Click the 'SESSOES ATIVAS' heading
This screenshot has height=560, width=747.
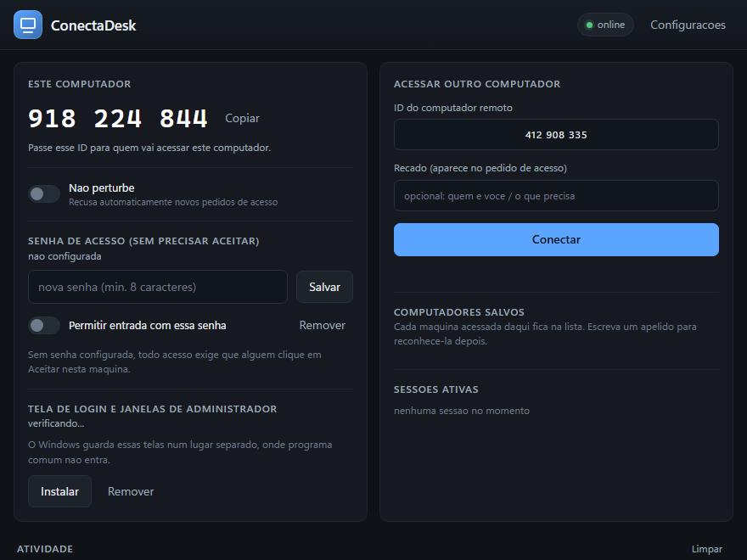pyautogui.click(x=436, y=389)
